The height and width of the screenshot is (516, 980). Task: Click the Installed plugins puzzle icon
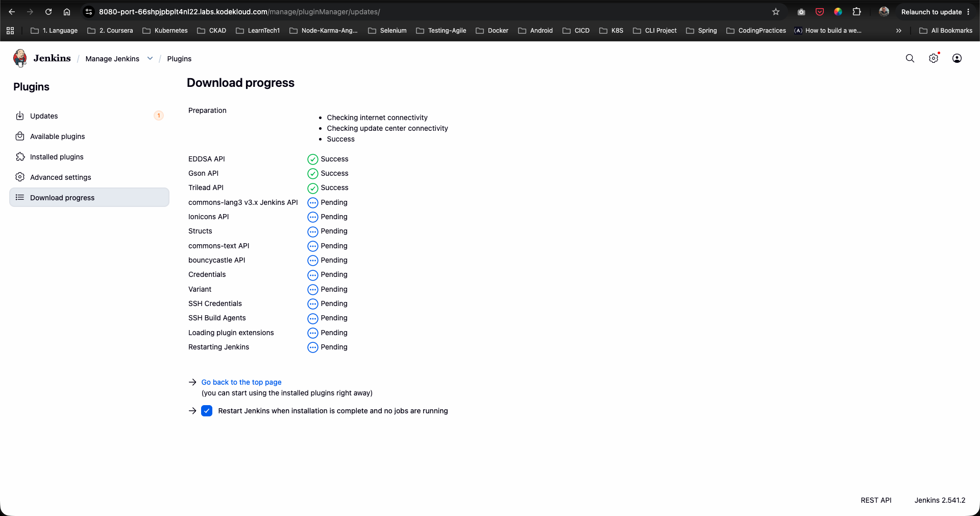[20, 157]
